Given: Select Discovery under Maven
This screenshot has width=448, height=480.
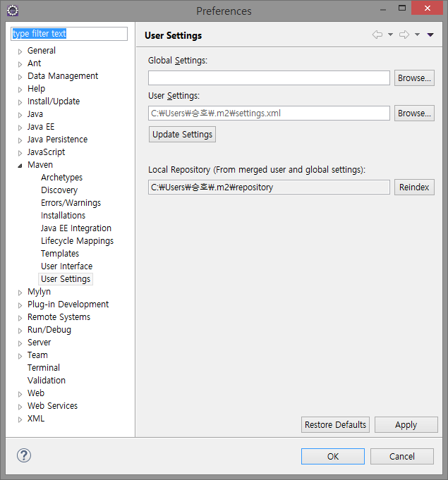Looking at the screenshot, I should pyautogui.click(x=59, y=190).
